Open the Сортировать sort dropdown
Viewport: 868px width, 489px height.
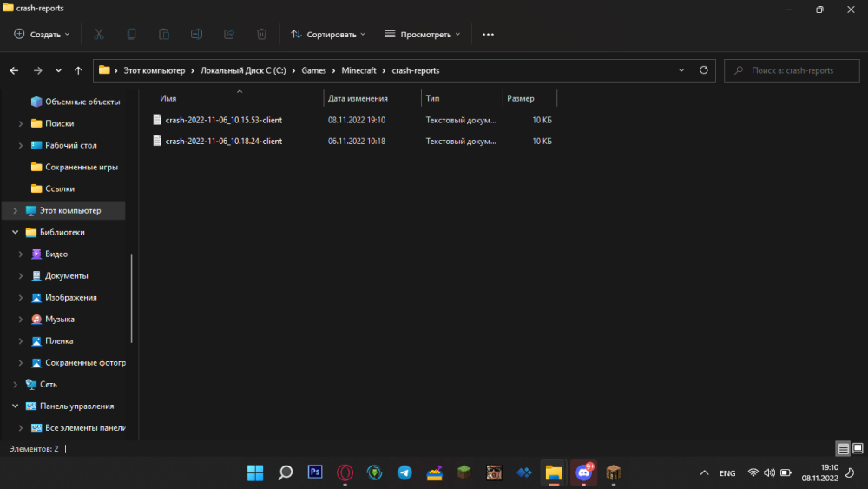(328, 35)
